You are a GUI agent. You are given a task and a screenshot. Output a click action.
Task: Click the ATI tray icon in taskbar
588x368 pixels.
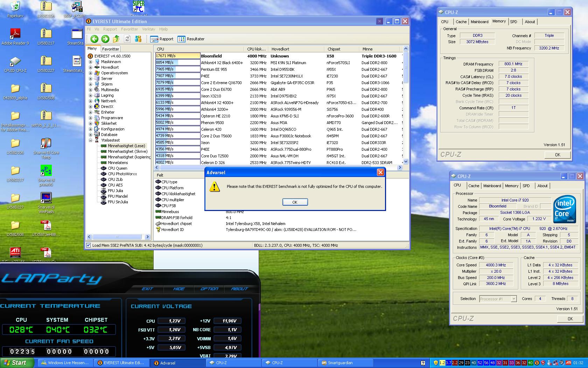[568, 363]
